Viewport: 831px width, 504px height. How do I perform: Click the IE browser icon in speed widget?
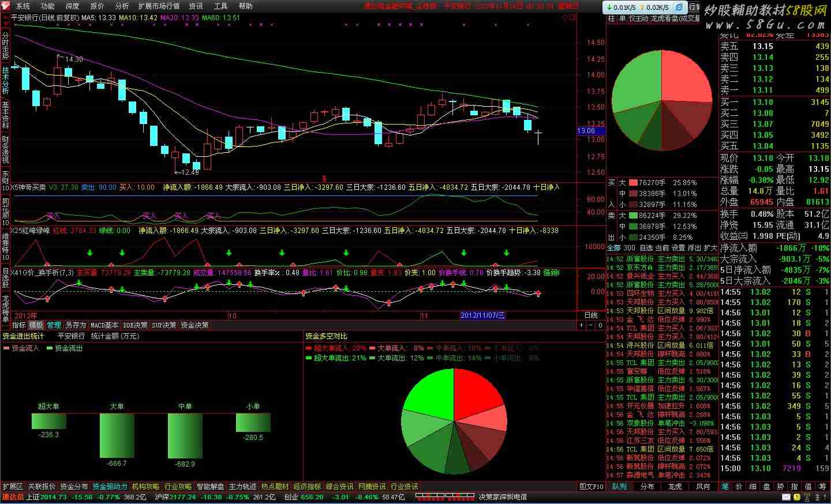coord(679,7)
